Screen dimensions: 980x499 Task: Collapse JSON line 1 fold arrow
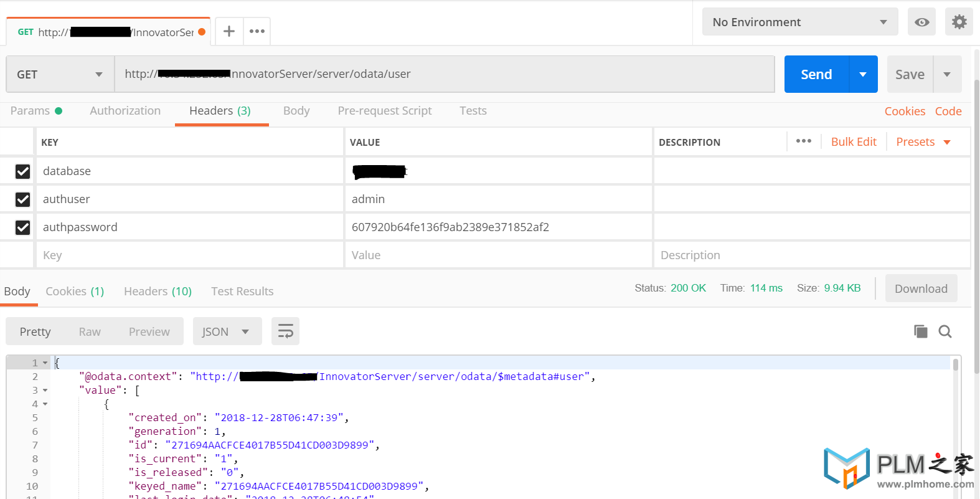45,363
